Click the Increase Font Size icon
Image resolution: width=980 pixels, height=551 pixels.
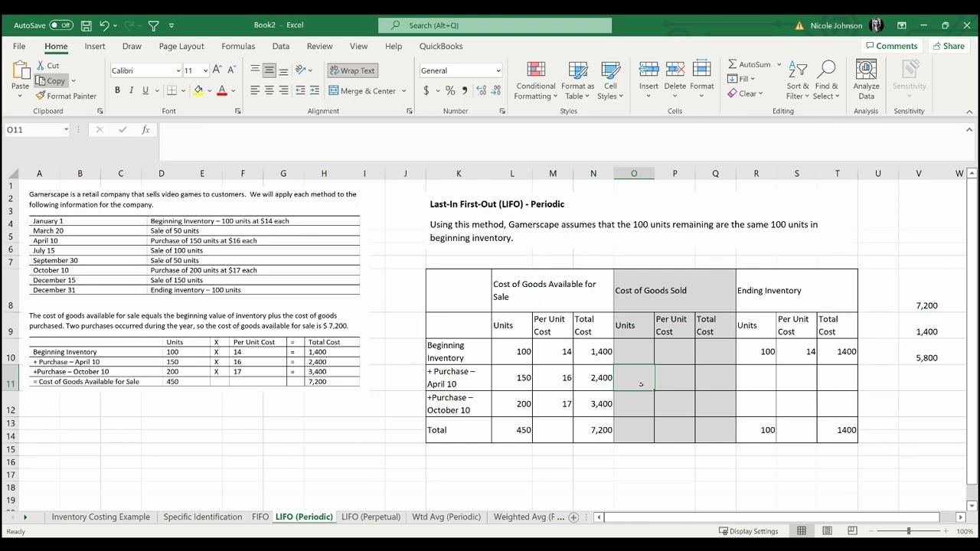[218, 70]
